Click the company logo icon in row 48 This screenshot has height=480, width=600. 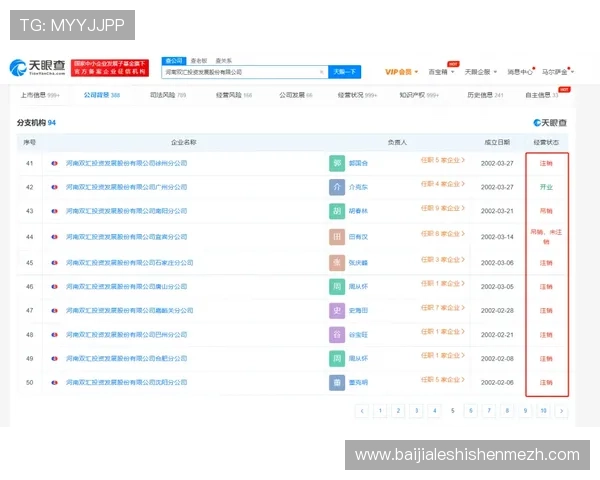pyautogui.click(x=54, y=335)
